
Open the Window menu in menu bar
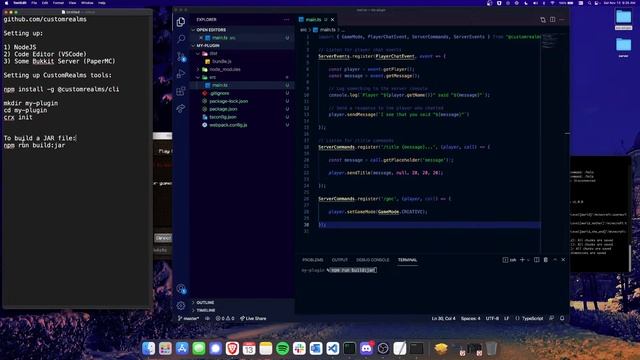[x=87, y=3]
